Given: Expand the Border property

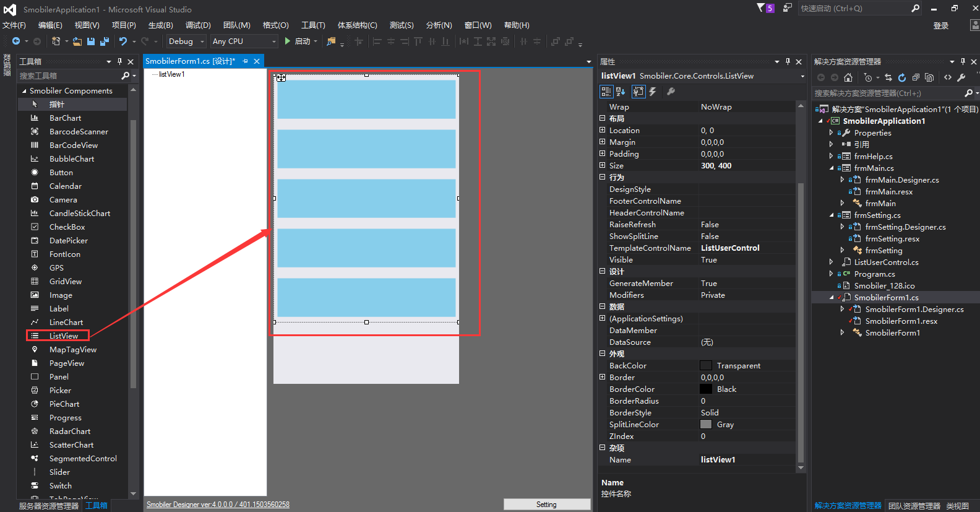Looking at the screenshot, I should pyautogui.click(x=602, y=377).
